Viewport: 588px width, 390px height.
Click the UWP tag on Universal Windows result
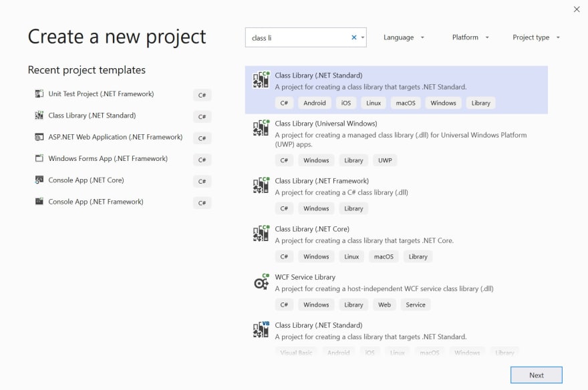(385, 160)
